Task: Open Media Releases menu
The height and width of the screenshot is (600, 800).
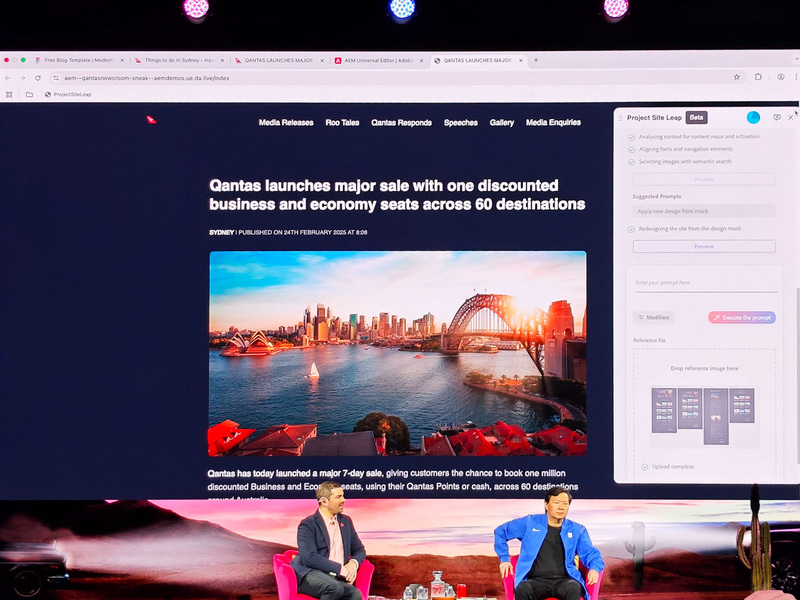Action: pos(286,122)
